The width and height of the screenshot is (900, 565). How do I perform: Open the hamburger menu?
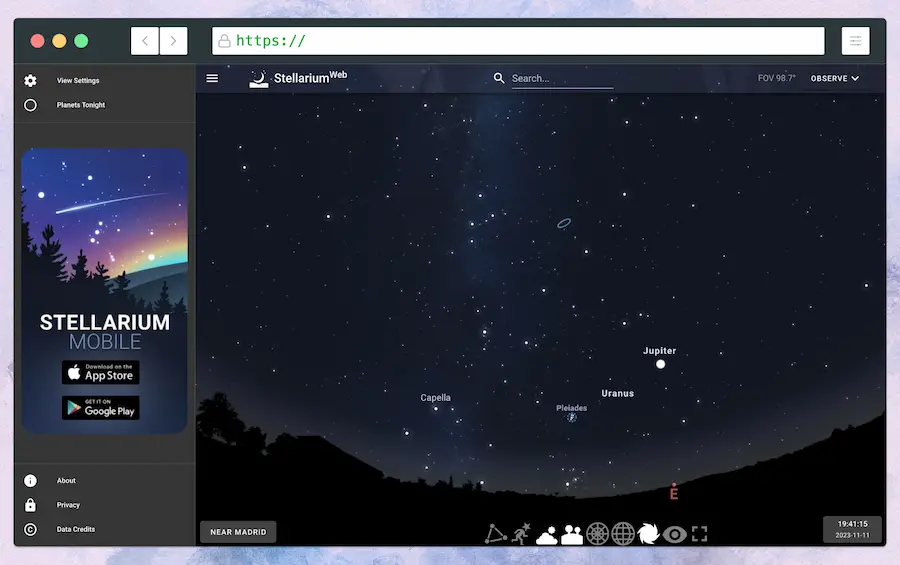point(212,78)
